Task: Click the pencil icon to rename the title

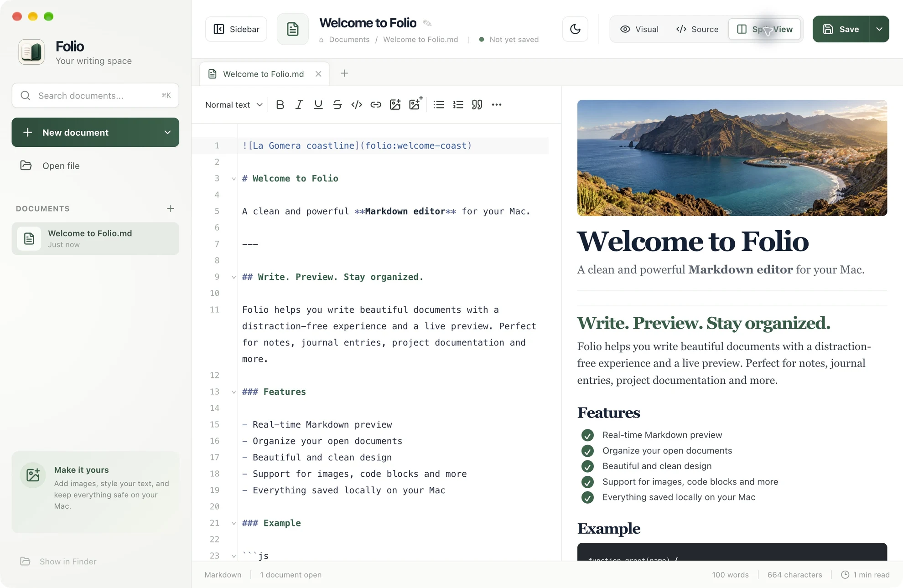Action: [427, 23]
